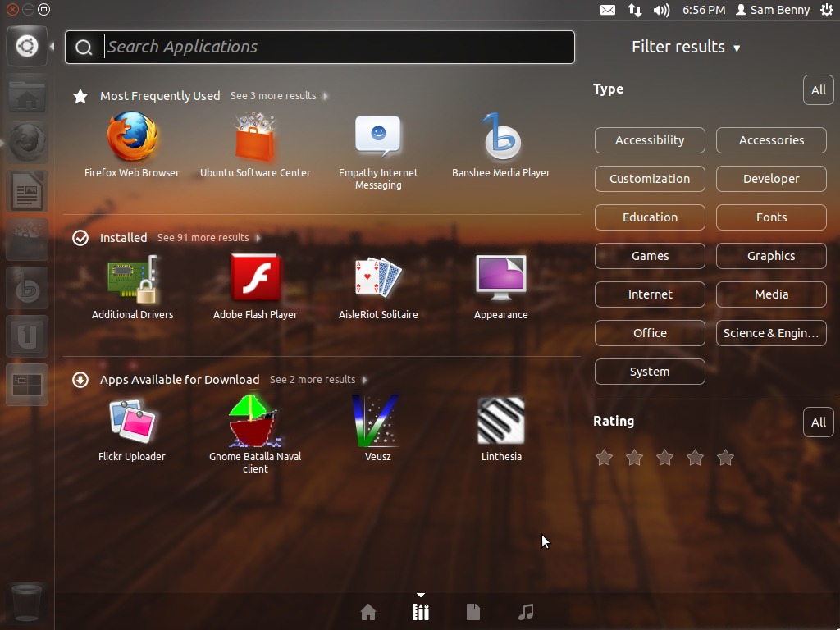Start Banshee Media Player

coord(500,139)
